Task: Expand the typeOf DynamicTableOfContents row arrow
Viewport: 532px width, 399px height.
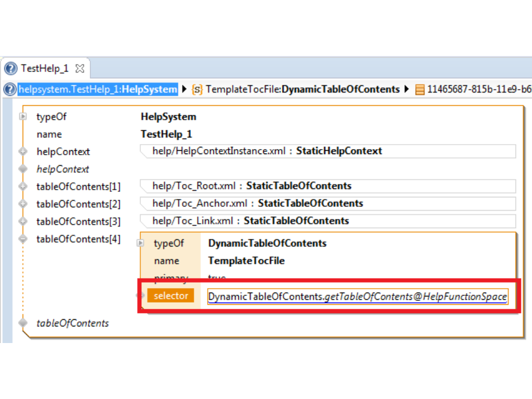Action: (140, 243)
